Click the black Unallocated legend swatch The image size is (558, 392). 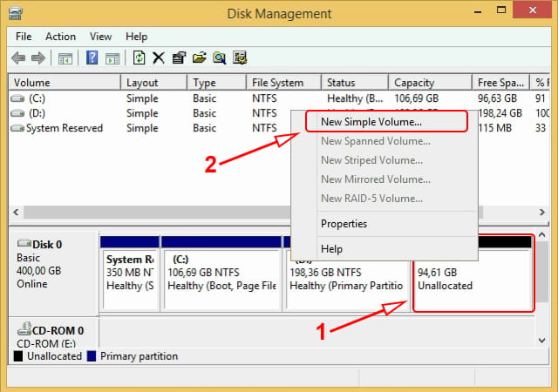coord(18,356)
